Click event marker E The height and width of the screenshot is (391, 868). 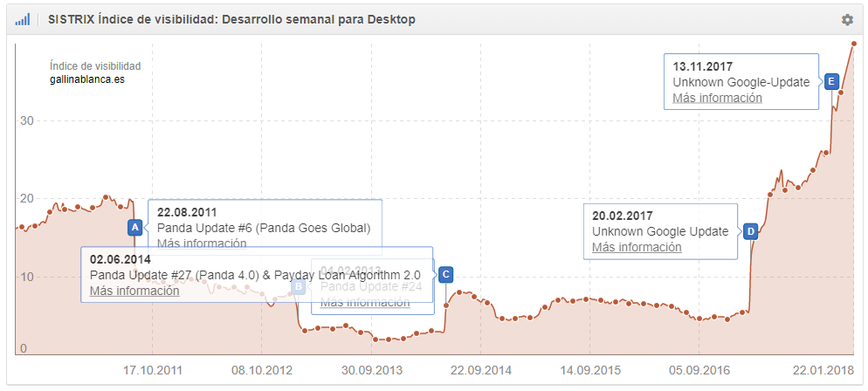pos(831,81)
